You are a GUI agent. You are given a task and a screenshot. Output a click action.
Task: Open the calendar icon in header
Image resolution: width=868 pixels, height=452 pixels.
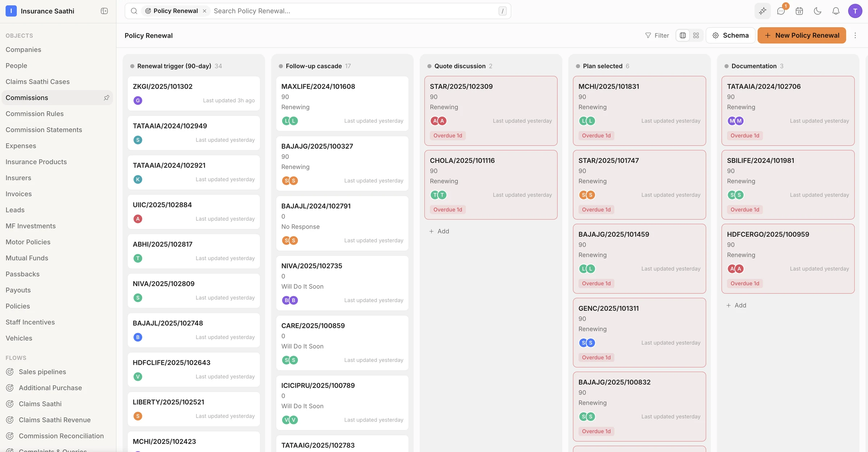tap(799, 11)
